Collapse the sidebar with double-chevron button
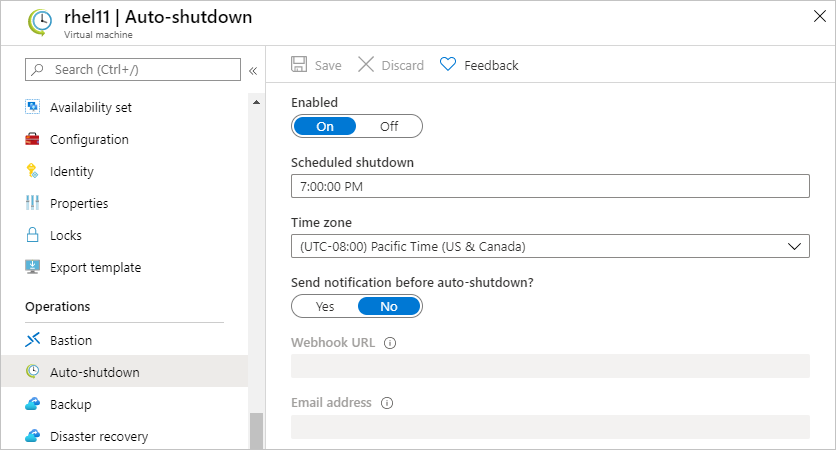The height and width of the screenshot is (450, 836). pos(253,70)
